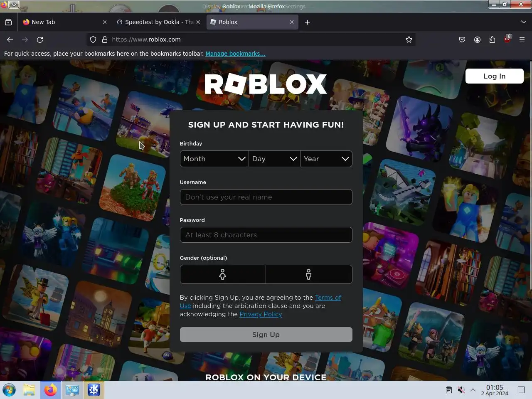Click the window menu icon in title bar
The width and height of the screenshot is (532, 399).
14,5
